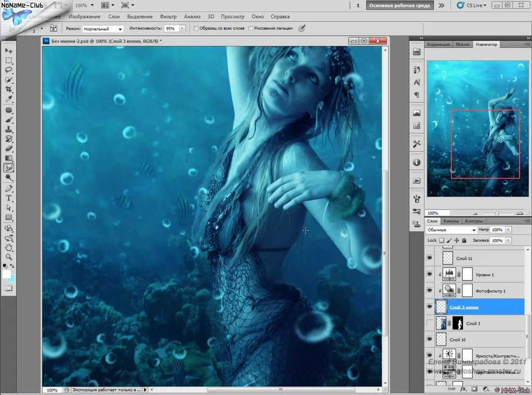
Task: Select the Hand tool
Action: (8, 247)
